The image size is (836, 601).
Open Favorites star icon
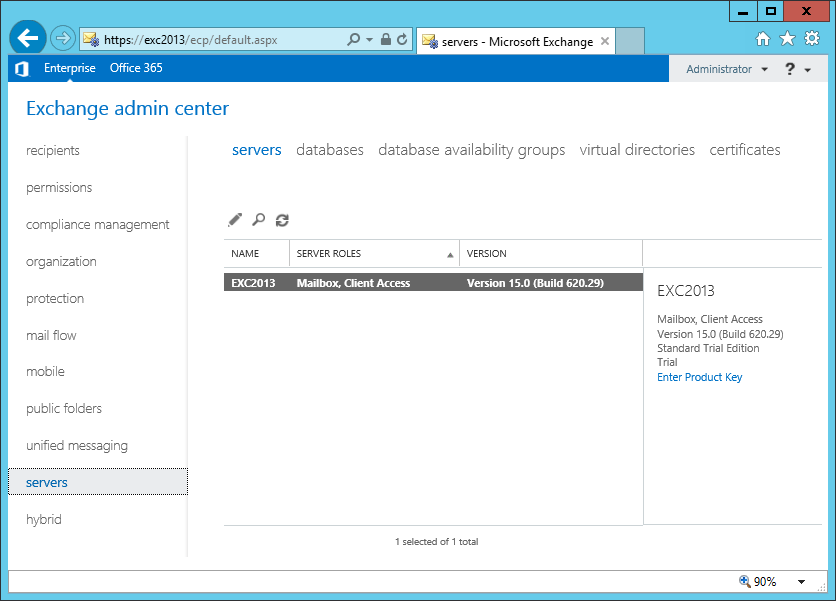click(x=787, y=39)
